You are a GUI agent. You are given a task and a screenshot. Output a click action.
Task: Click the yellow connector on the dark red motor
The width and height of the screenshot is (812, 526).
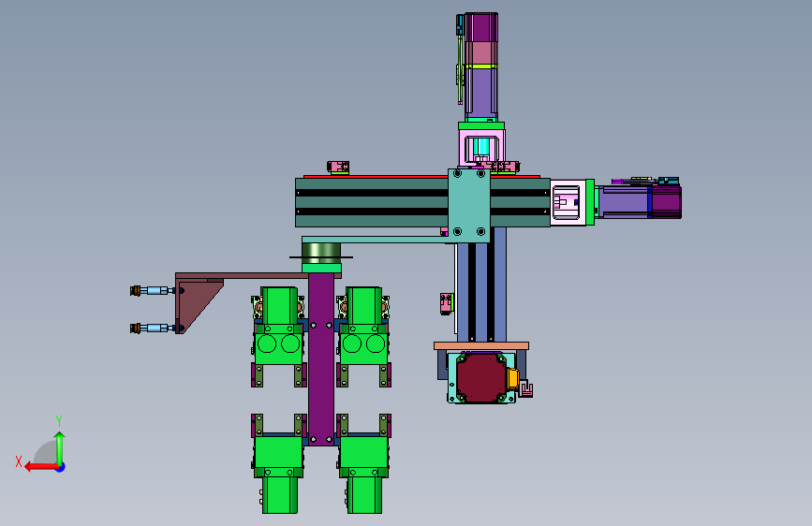click(512, 378)
